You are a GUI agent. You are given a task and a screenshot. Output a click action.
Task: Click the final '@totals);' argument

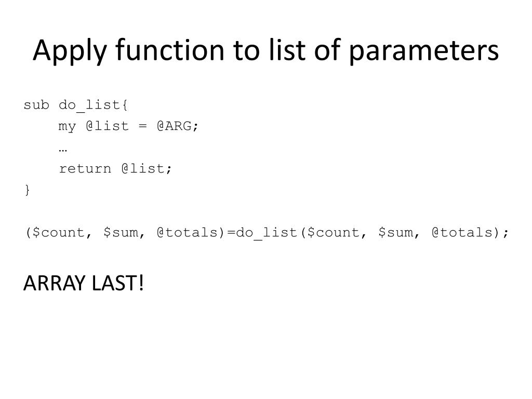tap(470, 232)
